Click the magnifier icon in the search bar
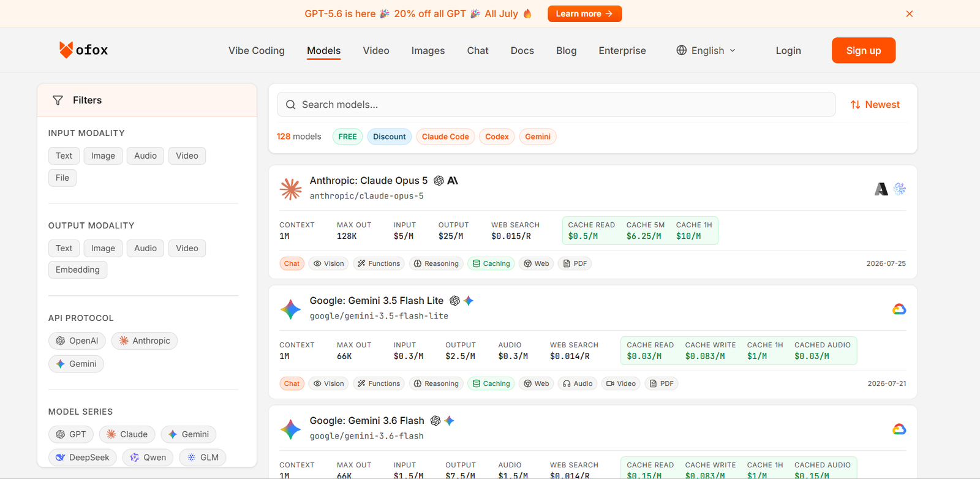 [x=291, y=105]
